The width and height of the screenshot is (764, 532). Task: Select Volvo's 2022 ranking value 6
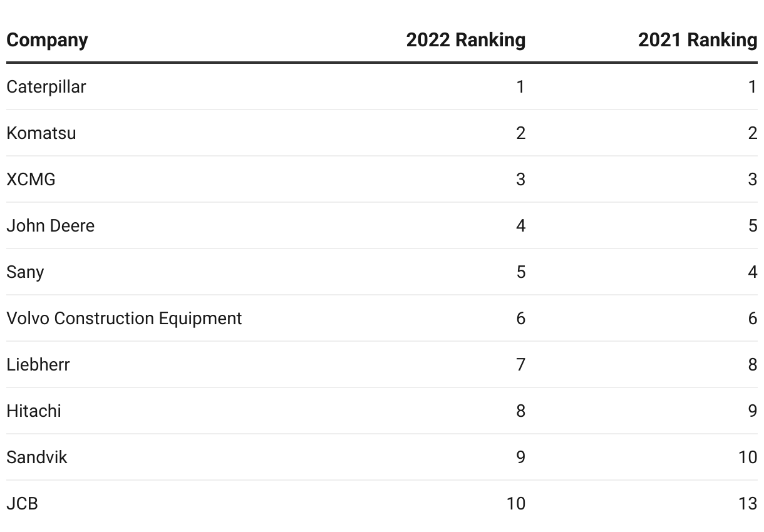coord(521,318)
